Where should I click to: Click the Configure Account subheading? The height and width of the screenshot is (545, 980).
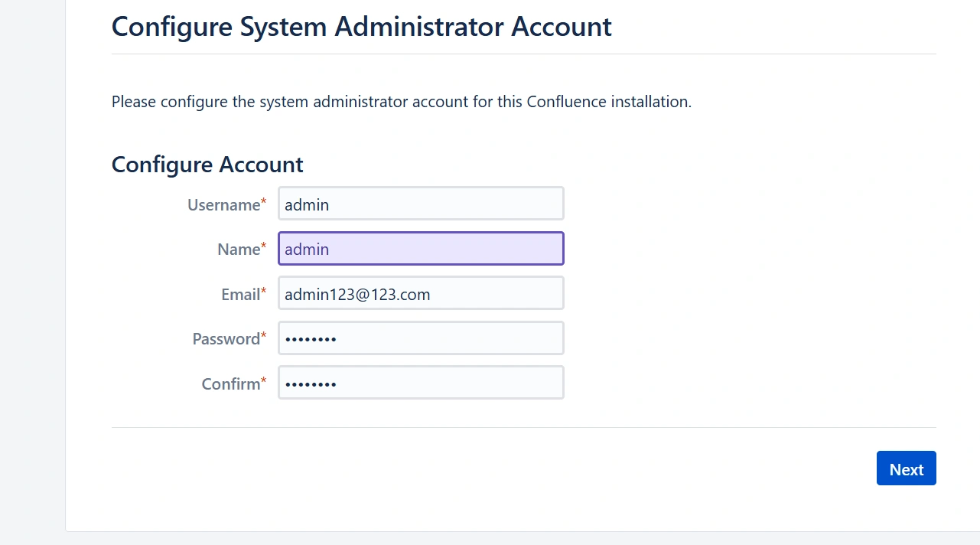click(x=207, y=165)
